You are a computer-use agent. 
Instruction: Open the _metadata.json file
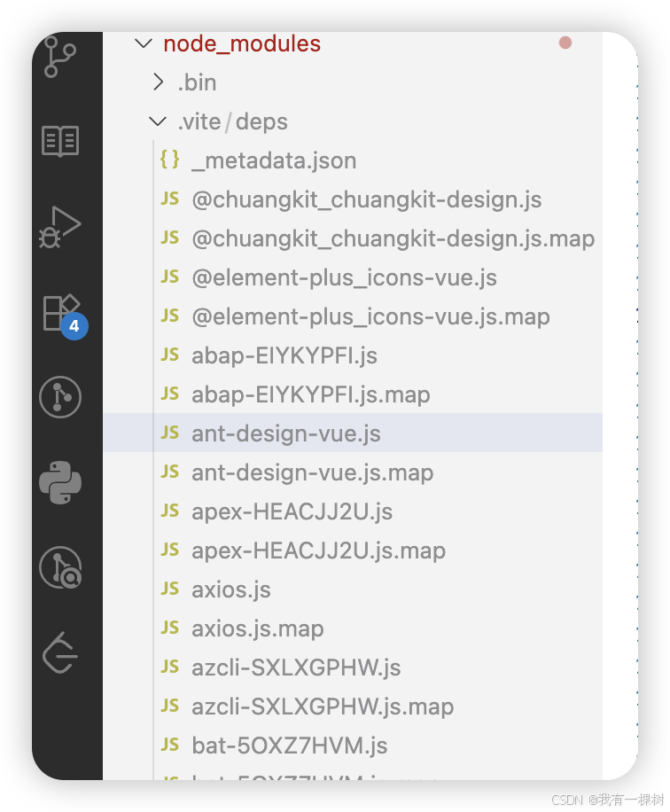click(x=273, y=160)
